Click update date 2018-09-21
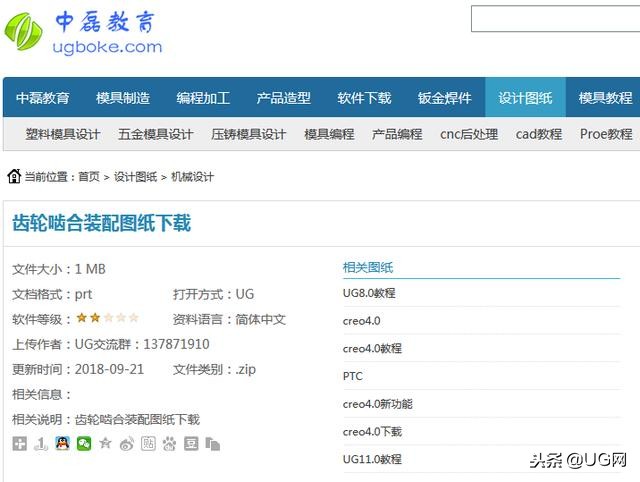Viewport: 640px width, 482px height. [x=109, y=369]
